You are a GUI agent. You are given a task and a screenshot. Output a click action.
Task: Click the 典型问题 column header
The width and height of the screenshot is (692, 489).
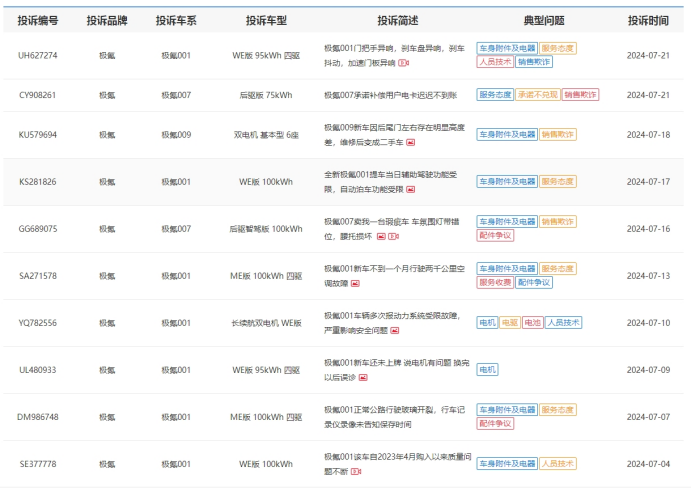[x=544, y=20]
